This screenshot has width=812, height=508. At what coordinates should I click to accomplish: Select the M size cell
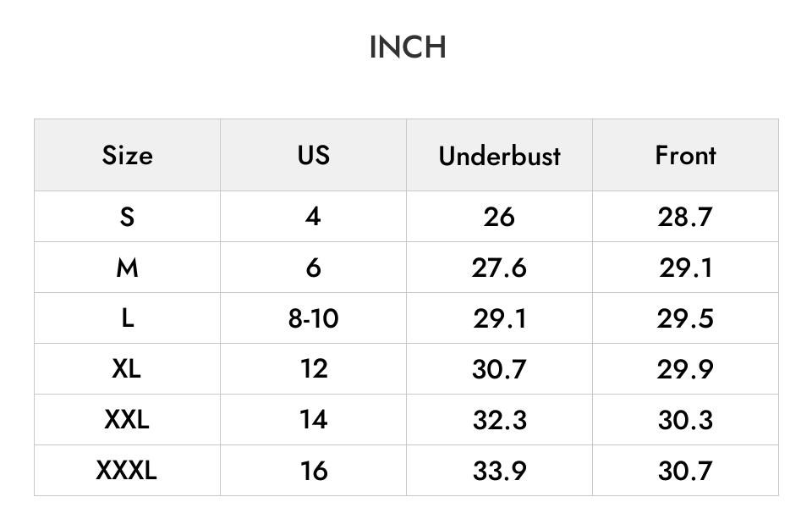click(x=128, y=268)
